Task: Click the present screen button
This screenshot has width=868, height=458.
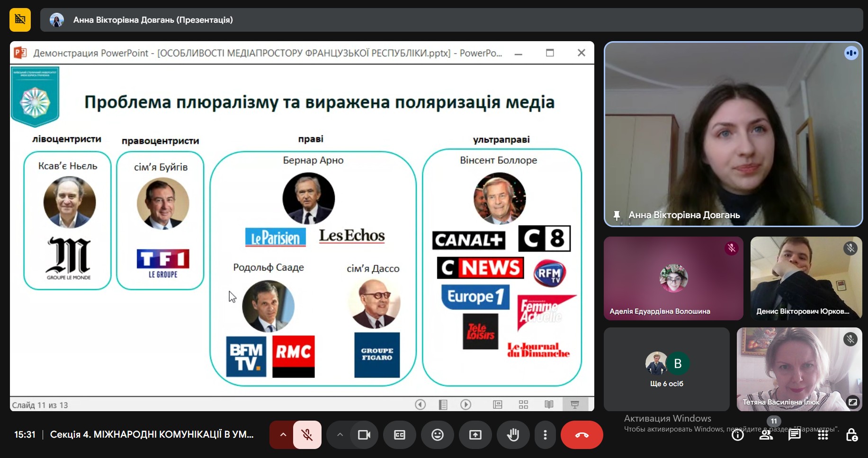Action: (x=475, y=435)
